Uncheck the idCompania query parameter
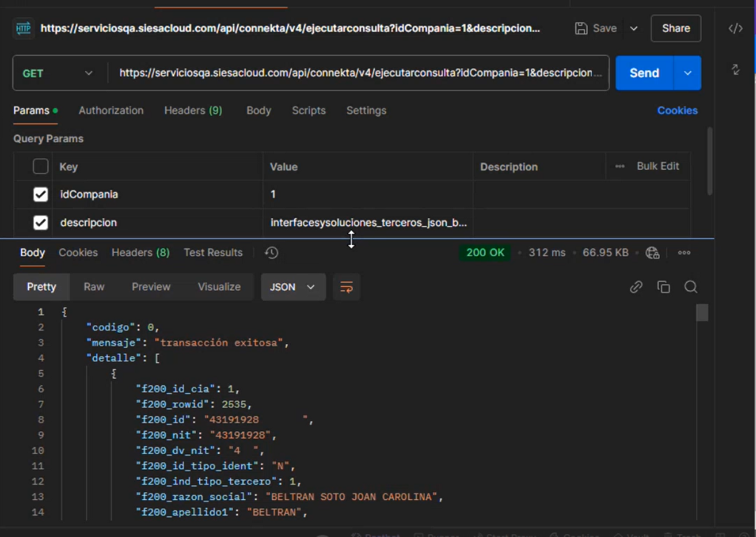This screenshot has height=537, width=756. (x=40, y=194)
